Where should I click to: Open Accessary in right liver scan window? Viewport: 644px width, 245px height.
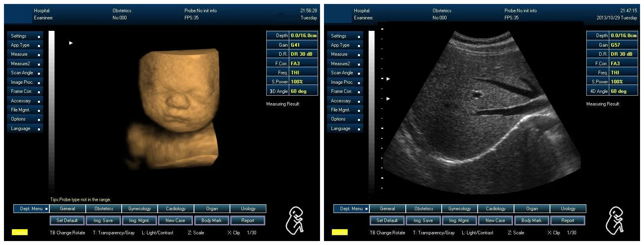(x=345, y=101)
